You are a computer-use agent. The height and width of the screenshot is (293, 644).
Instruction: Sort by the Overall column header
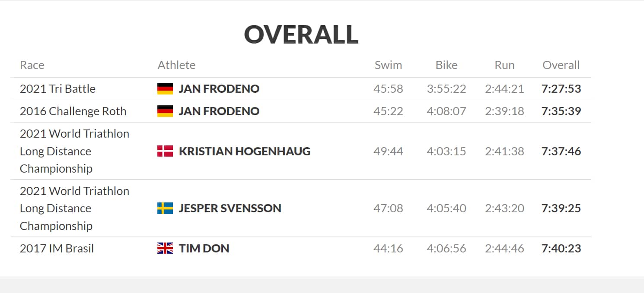click(x=561, y=65)
